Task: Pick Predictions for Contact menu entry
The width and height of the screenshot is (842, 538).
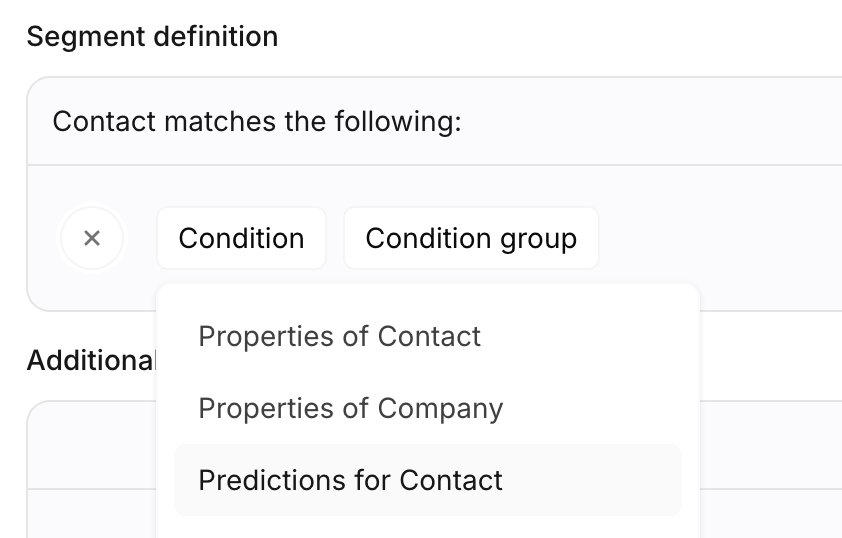Action: pos(350,480)
